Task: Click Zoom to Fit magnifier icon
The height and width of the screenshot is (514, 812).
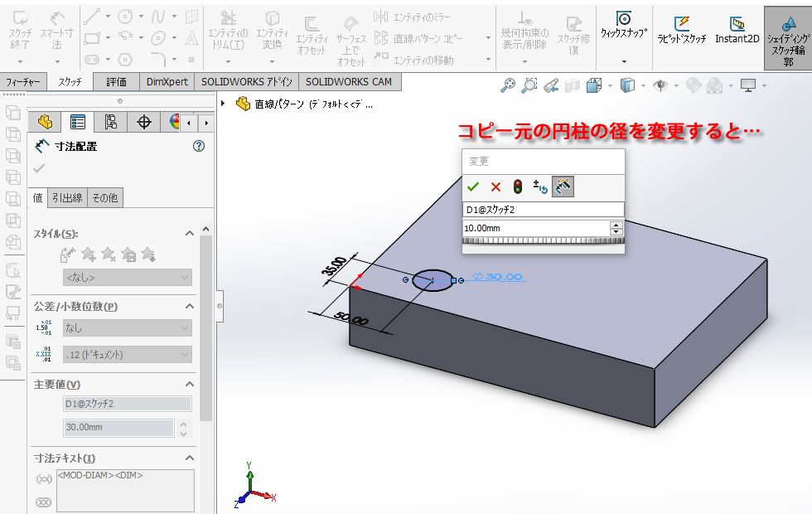Action: (x=508, y=85)
